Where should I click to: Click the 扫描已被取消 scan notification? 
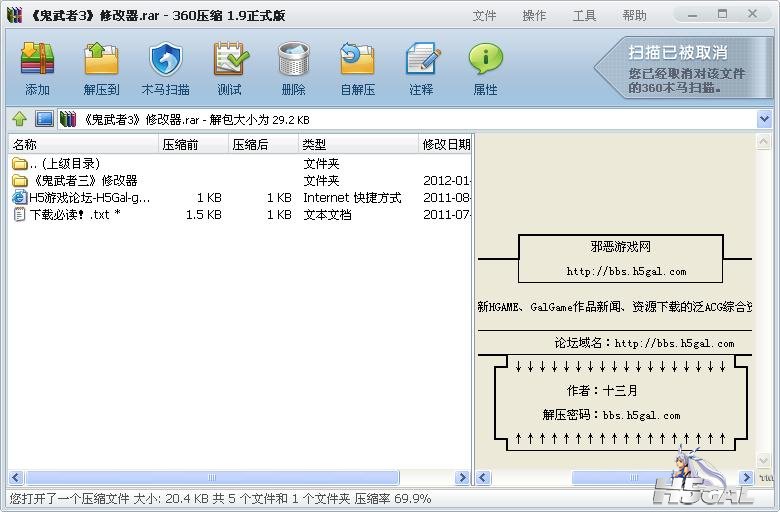coord(685,68)
